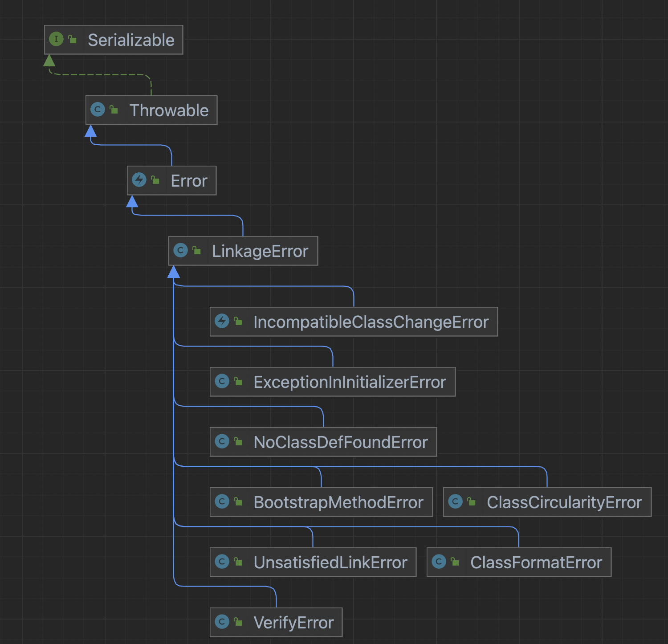Select the UnsatisfiedLinkError node name

(x=330, y=562)
